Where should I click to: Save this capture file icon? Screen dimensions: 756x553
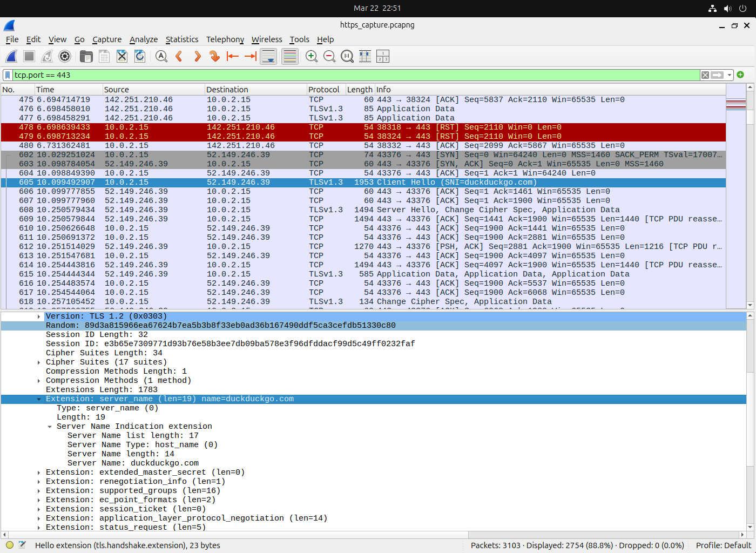coord(104,56)
